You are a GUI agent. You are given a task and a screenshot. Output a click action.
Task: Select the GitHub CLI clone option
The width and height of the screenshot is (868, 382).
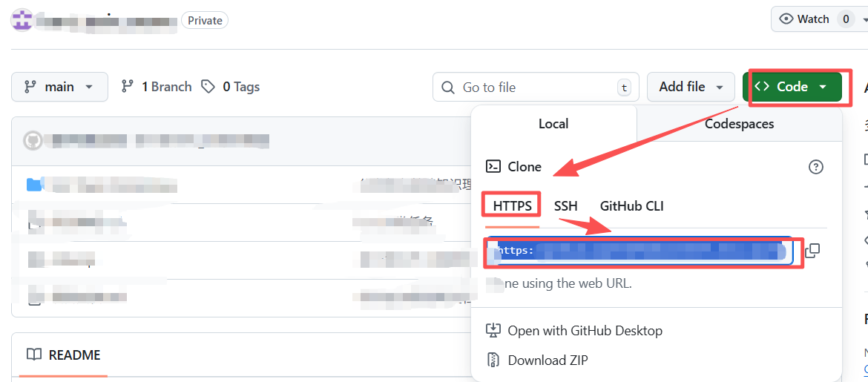point(631,206)
